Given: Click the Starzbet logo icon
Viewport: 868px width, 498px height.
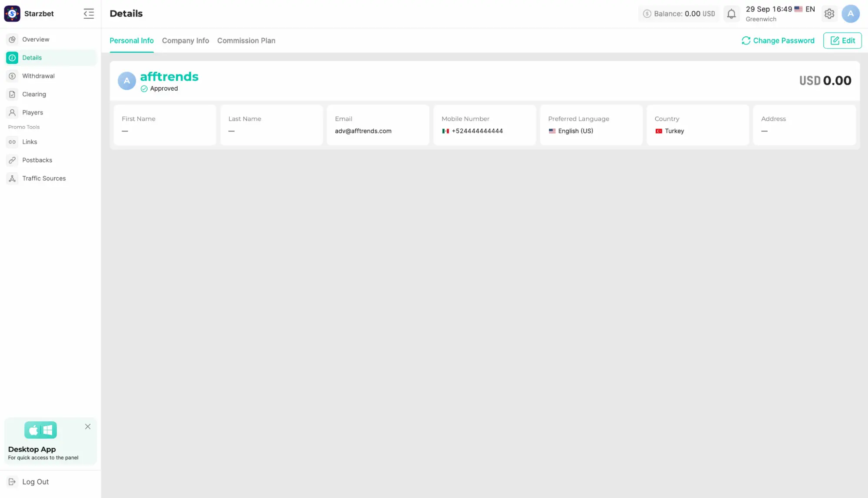Looking at the screenshot, I should tap(12, 13).
